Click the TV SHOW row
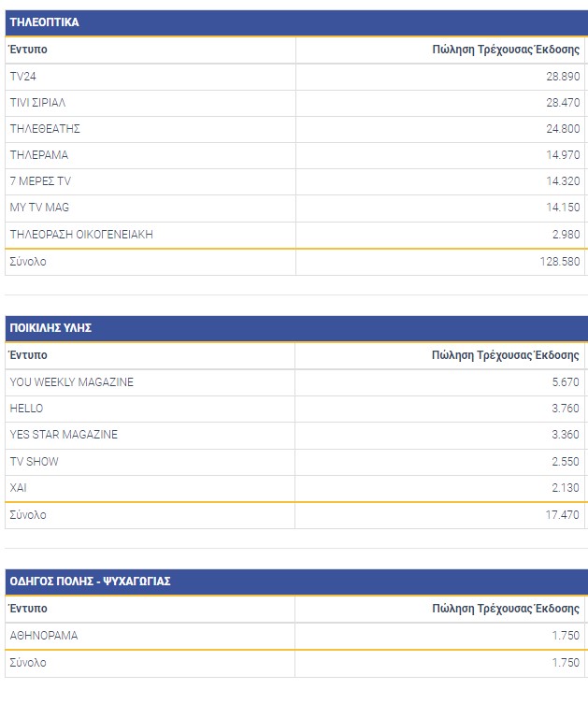The height and width of the screenshot is (704, 588). [x=34, y=461]
